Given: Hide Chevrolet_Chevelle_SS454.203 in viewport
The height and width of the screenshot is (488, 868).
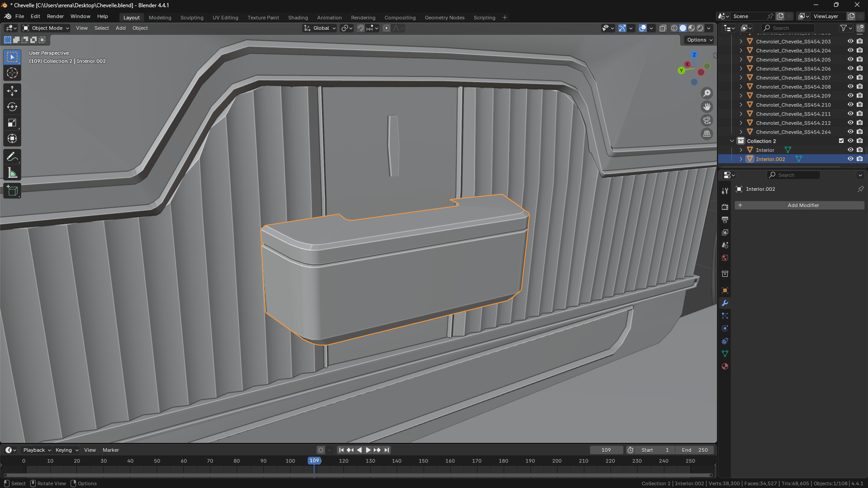Looking at the screenshot, I should [x=850, y=41].
